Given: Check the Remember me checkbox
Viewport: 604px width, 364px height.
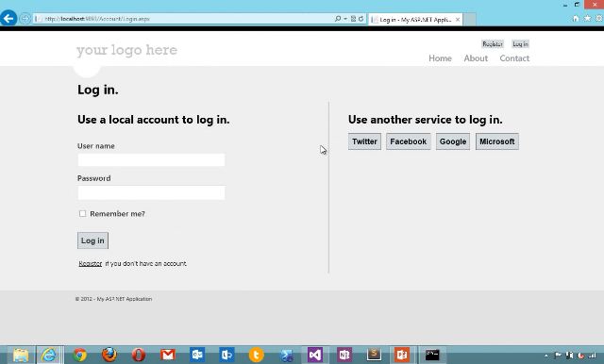Looking at the screenshot, I should click(x=82, y=213).
